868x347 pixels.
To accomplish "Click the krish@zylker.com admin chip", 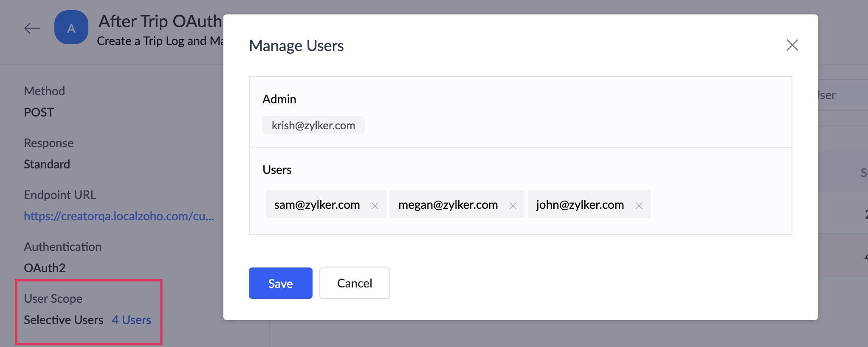I will coord(313,125).
